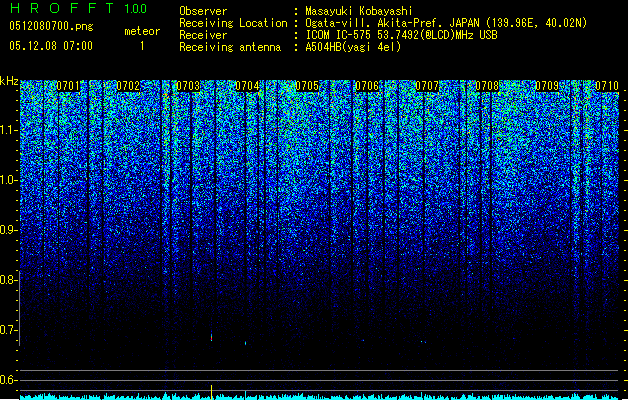Screen dimensions: 629x400
Task: Click the 0703 time marker
Action: click(188, 86)
